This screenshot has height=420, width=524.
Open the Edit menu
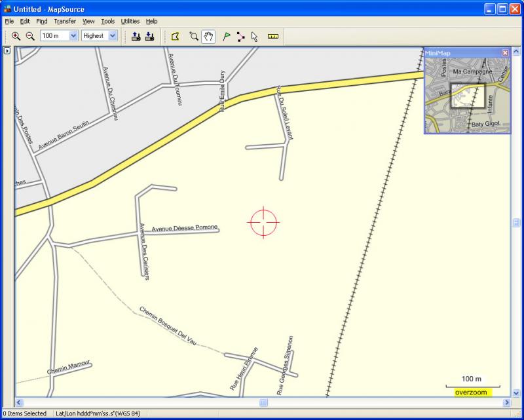pos(25,22)
